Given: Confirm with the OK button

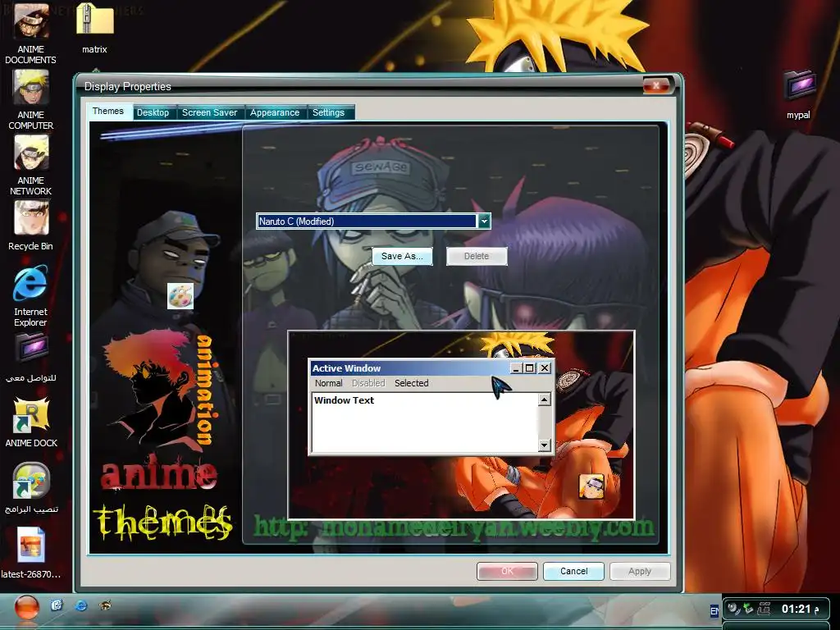Looking at the screenshot, I should pos(507,571).
